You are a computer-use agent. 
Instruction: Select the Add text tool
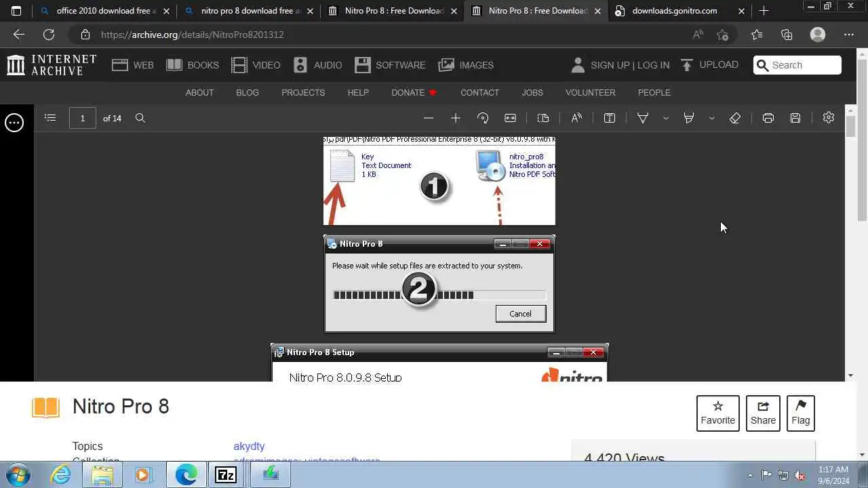point(610,118)
